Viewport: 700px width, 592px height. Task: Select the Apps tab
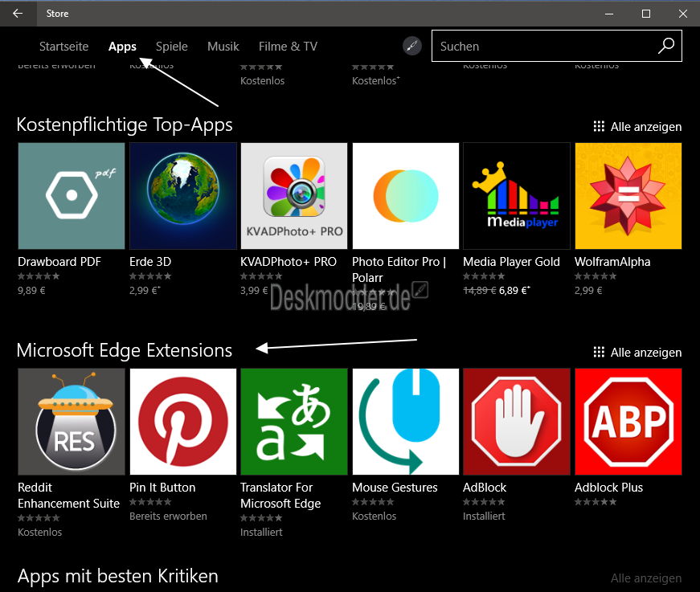point(122,47)
